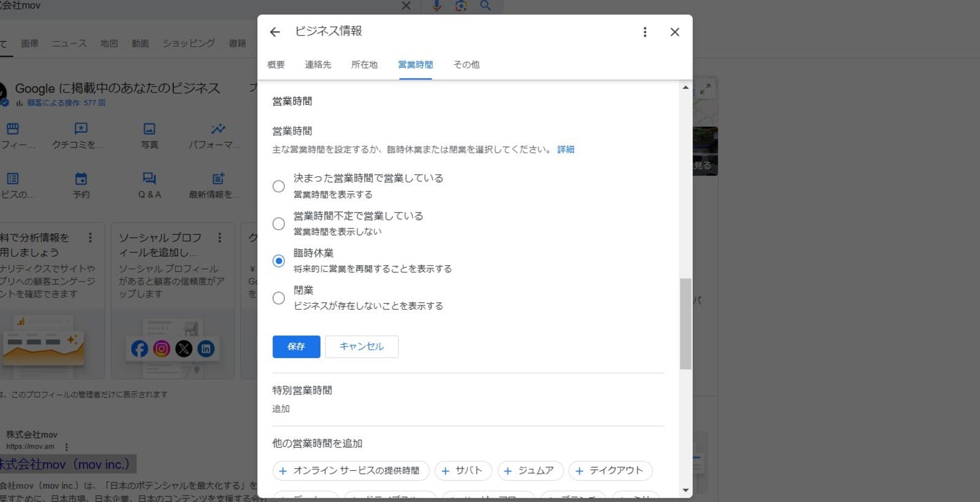Open the 地図 search tab
Image resolution: width=980 pixels, height=502 pixels.
(109, 43)
